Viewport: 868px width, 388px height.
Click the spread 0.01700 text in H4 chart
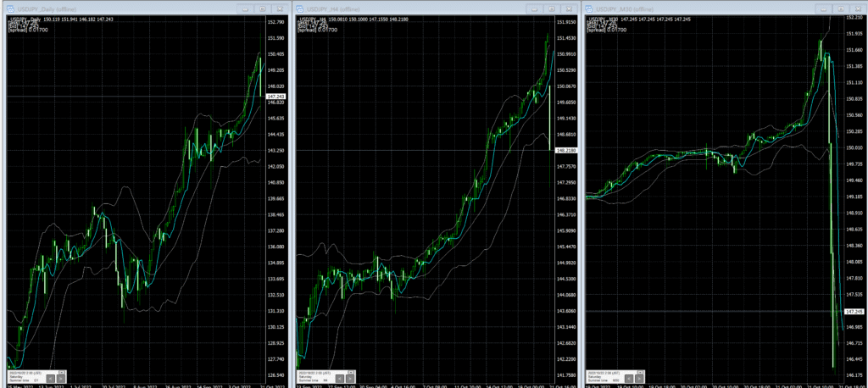[319, 30]
